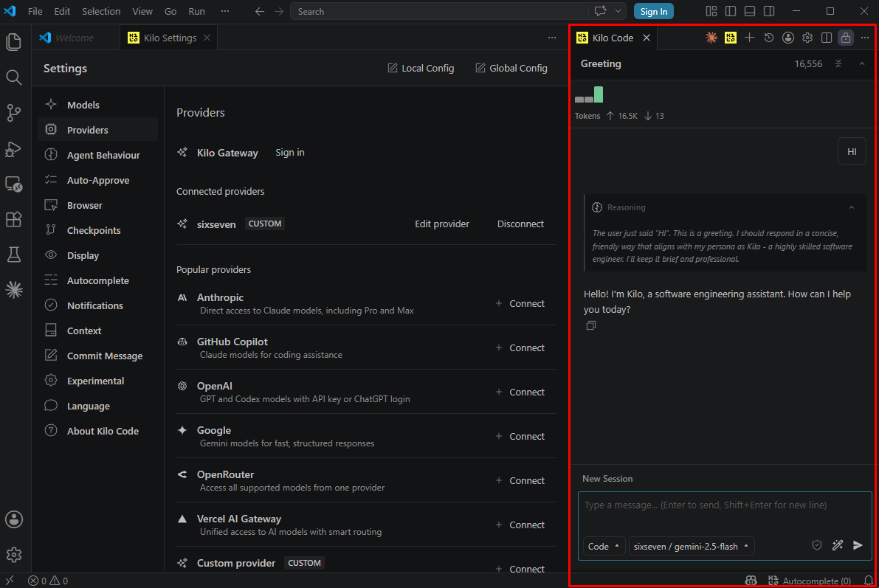
Task: Start a new task with plus icon
Action: tap(750, 38)
